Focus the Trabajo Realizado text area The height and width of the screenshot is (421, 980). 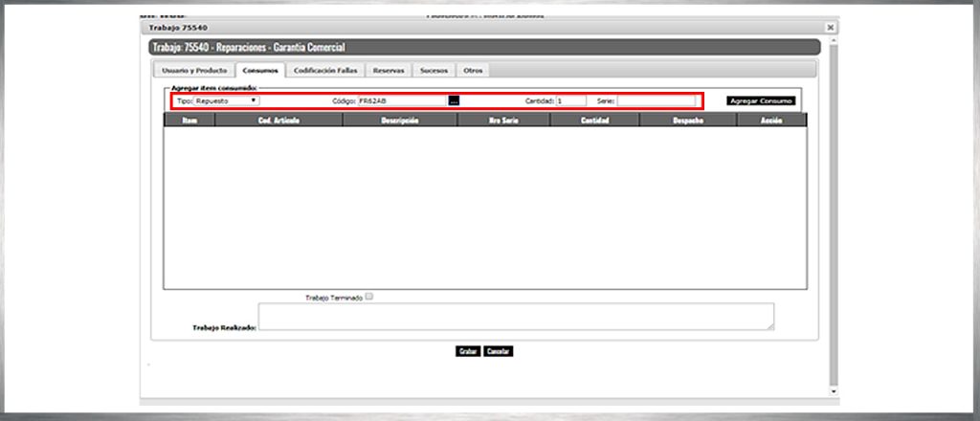click(x=516, y=317)
